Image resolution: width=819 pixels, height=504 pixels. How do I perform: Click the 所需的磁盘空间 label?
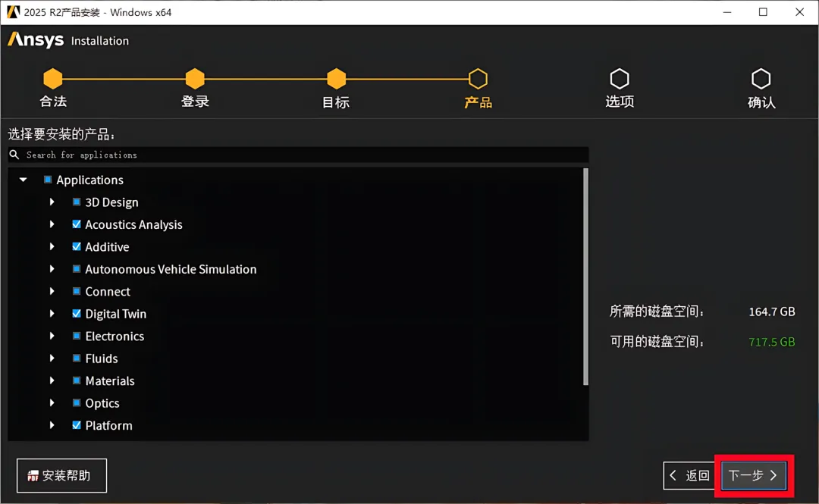click(x=657, y=311)
